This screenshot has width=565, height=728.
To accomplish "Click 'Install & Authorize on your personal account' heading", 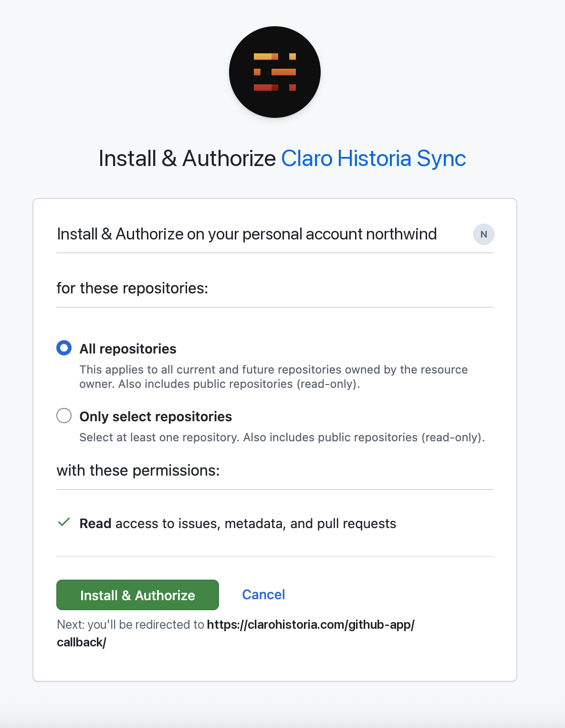I will [247, 234].
